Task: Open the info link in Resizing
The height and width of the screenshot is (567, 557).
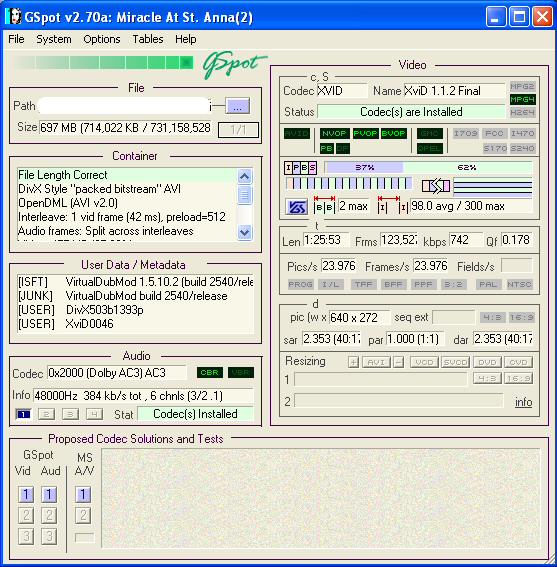Action: pos(523,402)
